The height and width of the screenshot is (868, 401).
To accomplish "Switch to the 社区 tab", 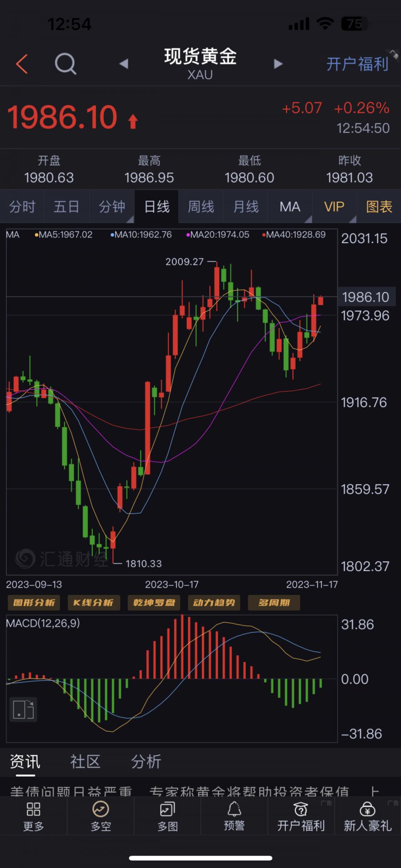I will coord(85,762).
